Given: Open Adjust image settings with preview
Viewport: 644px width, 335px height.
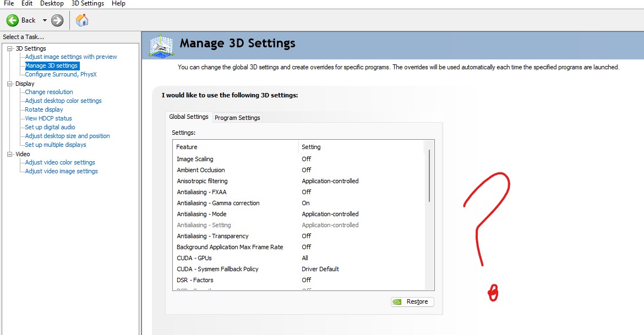Looking at the screenshot, I should [x=71, y=57].
